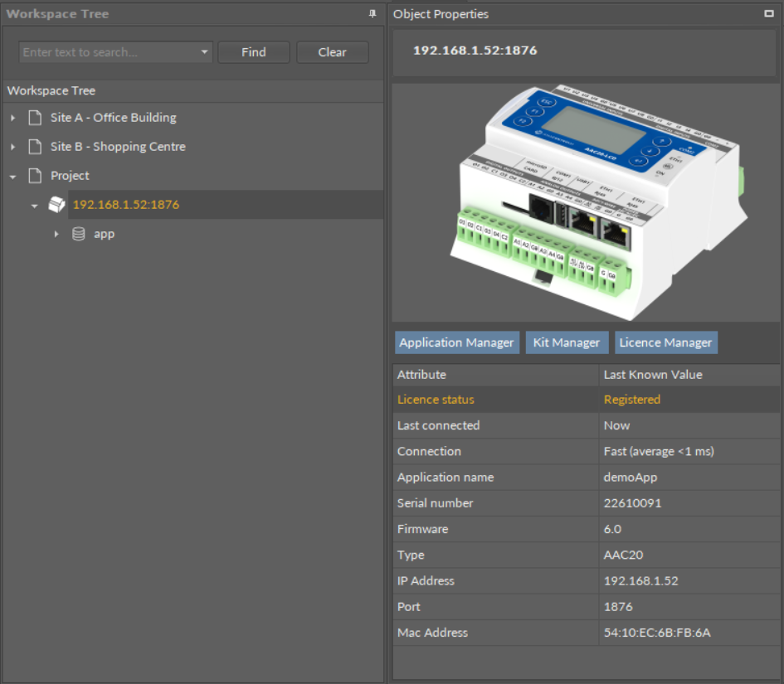
Task: Collapse the Project tree node
Action: [12, 176]
